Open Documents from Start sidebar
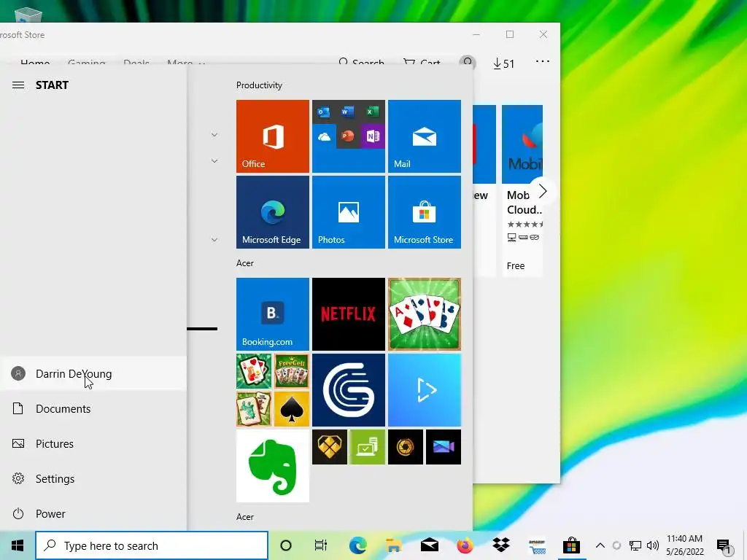This screenshot has height=560, width=747. pyautogui.click(x=93, y=408)
